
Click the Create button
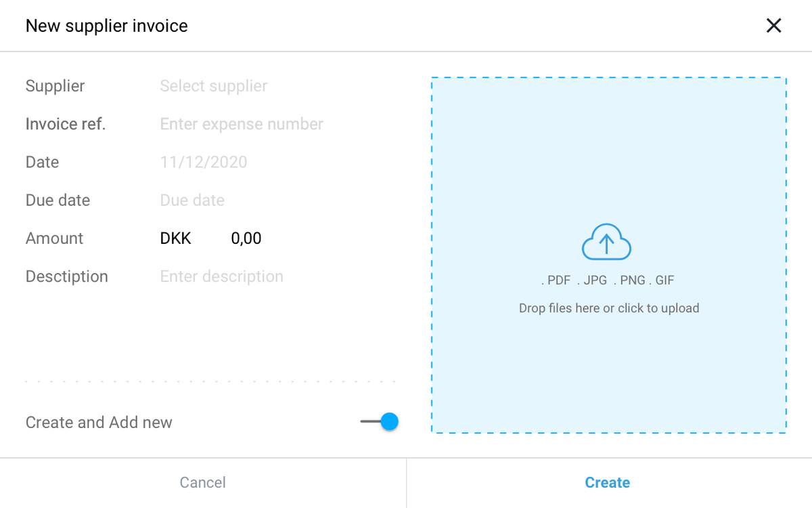point(608,483)
